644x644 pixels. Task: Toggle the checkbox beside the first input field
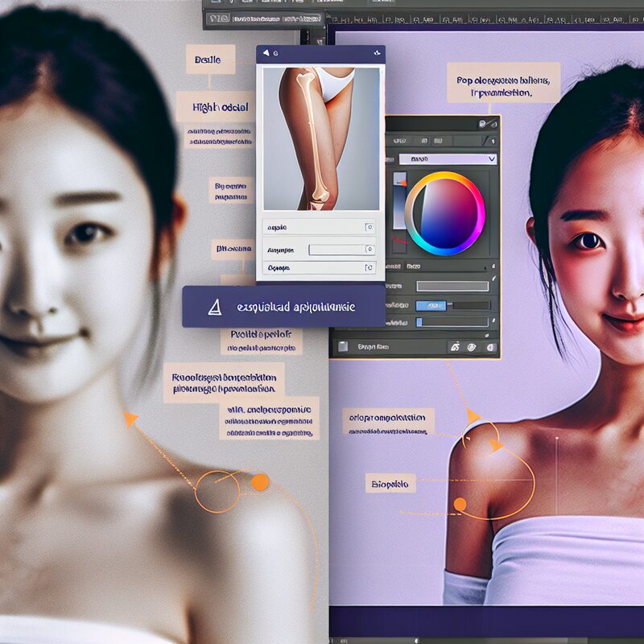[x=369, y=227]
